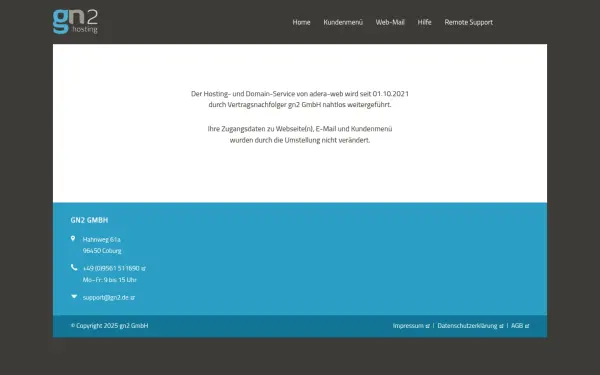Click the line about Vertragsnachfolger gn2 GmbH
The width and height of the screenshot is (600, 375).
click(300, 105)
